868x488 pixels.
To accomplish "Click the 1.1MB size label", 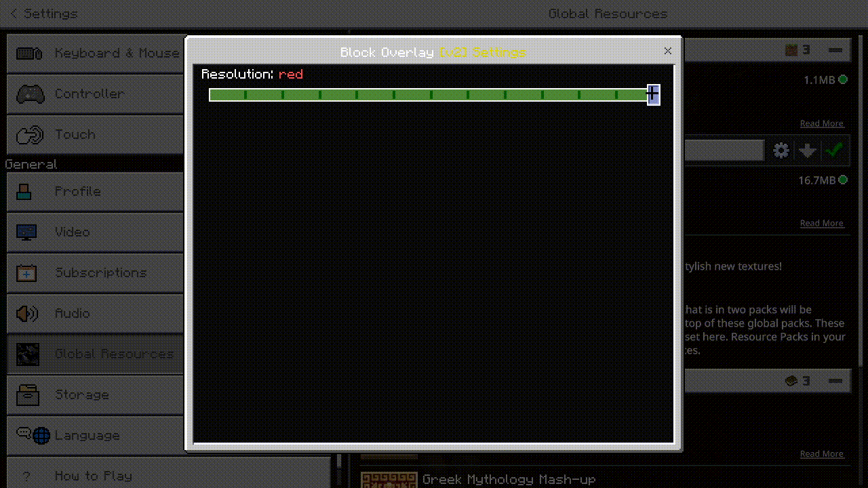I will click(x=819, y=80).
